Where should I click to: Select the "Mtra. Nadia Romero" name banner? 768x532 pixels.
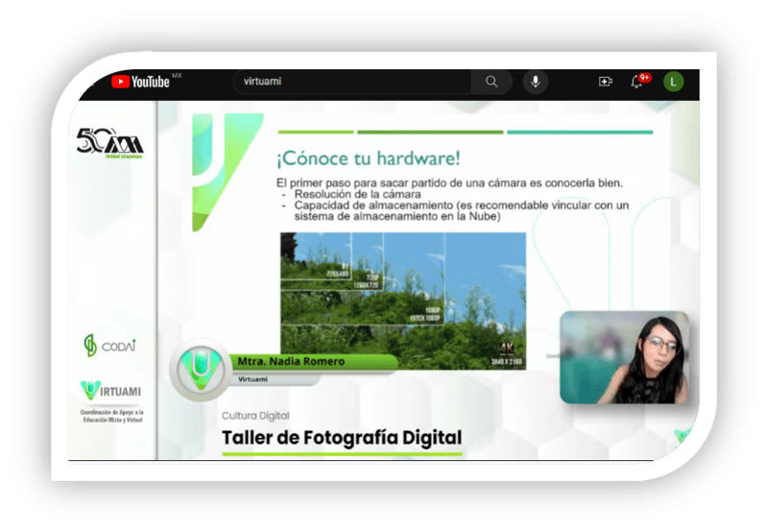(290, 362)
